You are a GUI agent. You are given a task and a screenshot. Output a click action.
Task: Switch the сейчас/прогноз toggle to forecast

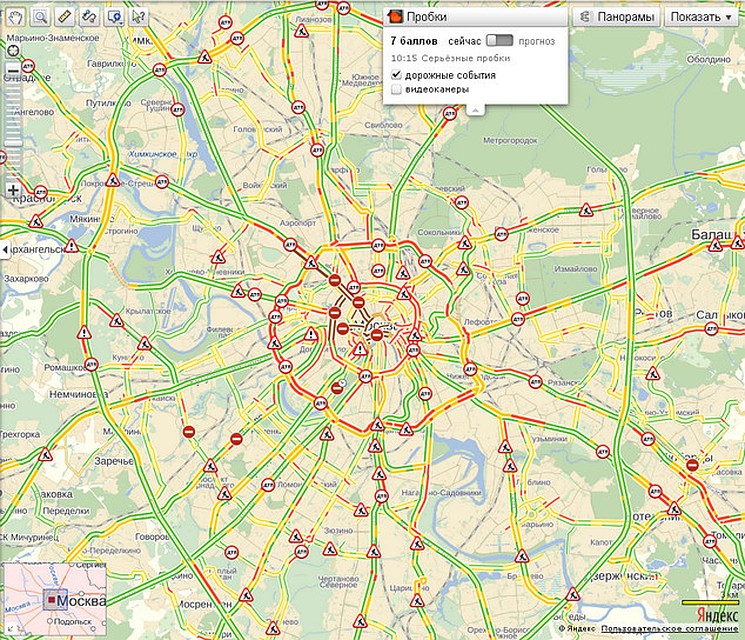click(x=500, y=40)
